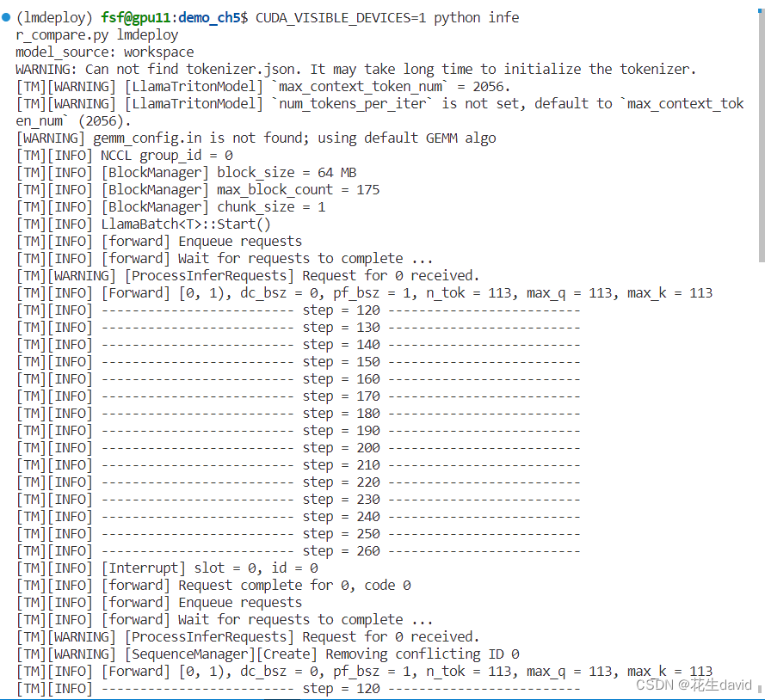Click the 'step = 150' log line
Image resolution: width=765 pixels, height=700 pixels.
click(x=298, y=362)
